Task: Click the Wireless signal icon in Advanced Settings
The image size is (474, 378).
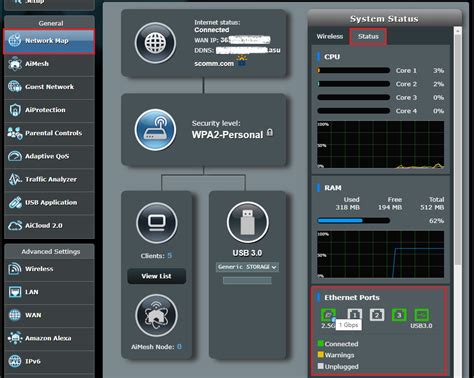Action: pyautogui.click(x=15, y=269)
